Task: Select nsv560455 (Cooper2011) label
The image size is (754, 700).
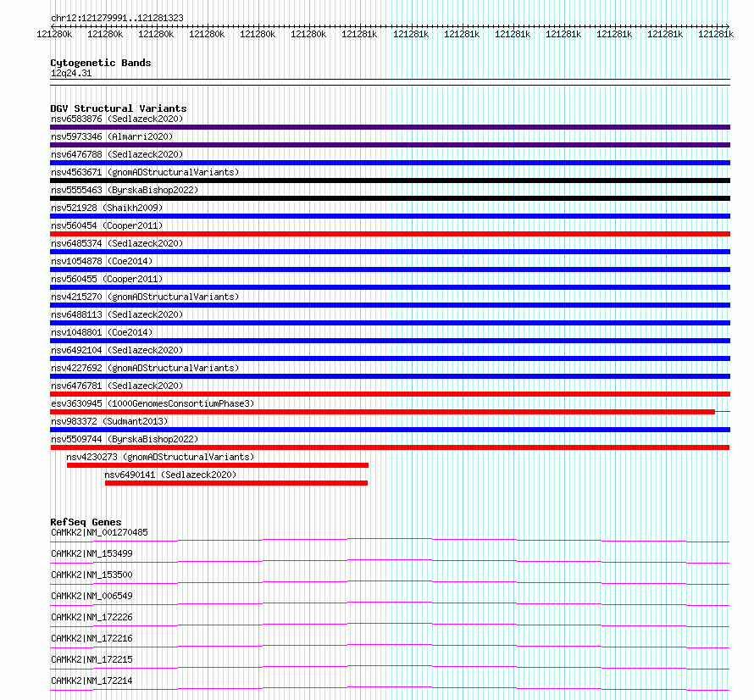Action: pos(107,279)
